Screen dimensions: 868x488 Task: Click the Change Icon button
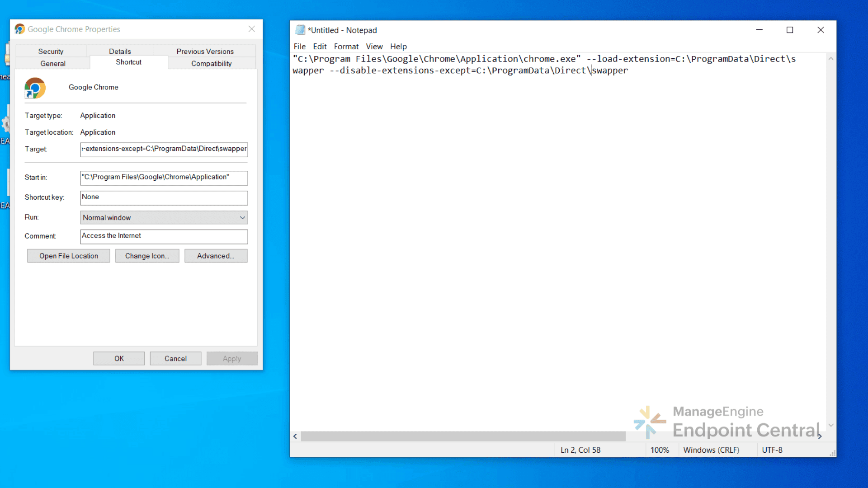(x=147, y=256)
